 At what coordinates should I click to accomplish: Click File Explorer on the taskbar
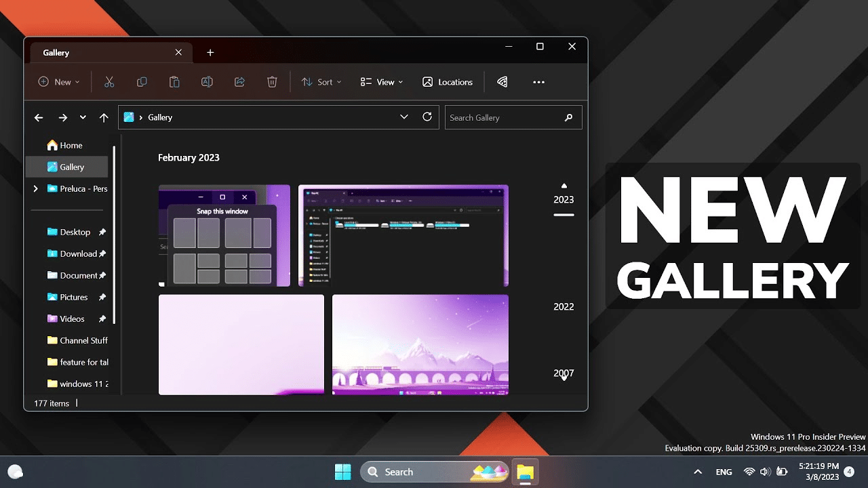525,472
